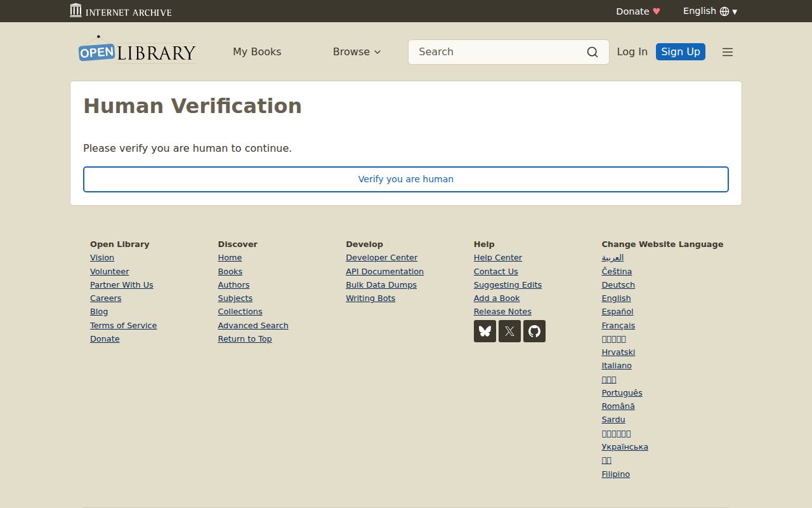
Task: Open the API Documentation link
Action: coord(385,271)
